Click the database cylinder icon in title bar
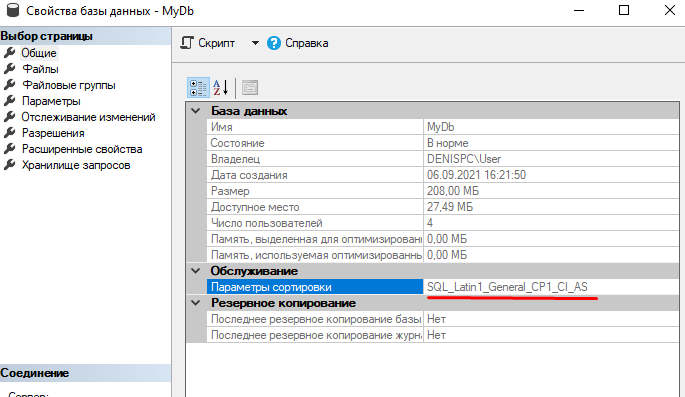Screen dimensions: 685x397 pos(13,10)
